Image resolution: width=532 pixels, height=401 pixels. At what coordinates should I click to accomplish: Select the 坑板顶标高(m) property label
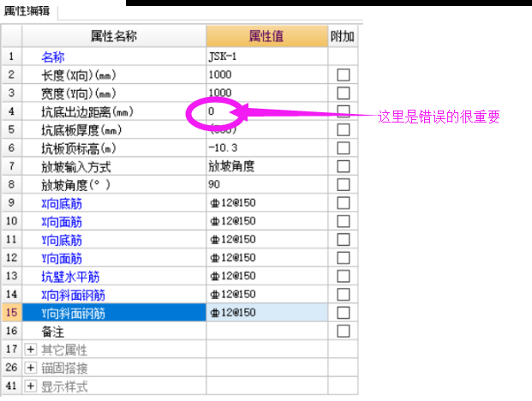pyautogui.click(x=79, y=148)
